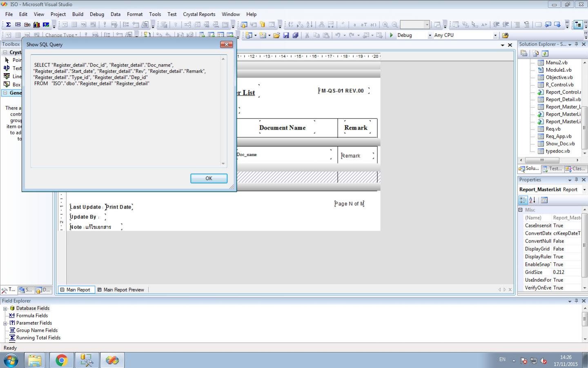Screen dimensions: 588x368
Task: Select Group Name Fields node
Action: (x=37, y=330)
